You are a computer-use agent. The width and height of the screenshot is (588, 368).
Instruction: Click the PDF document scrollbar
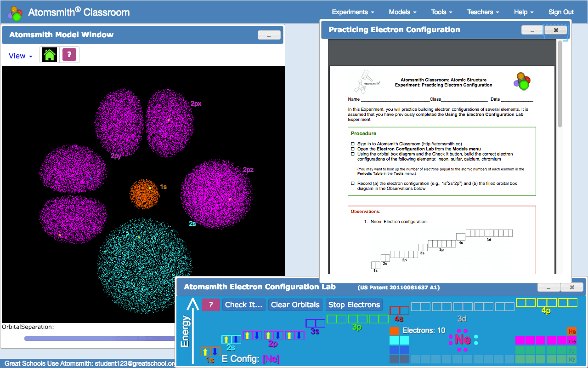point(560,85)
